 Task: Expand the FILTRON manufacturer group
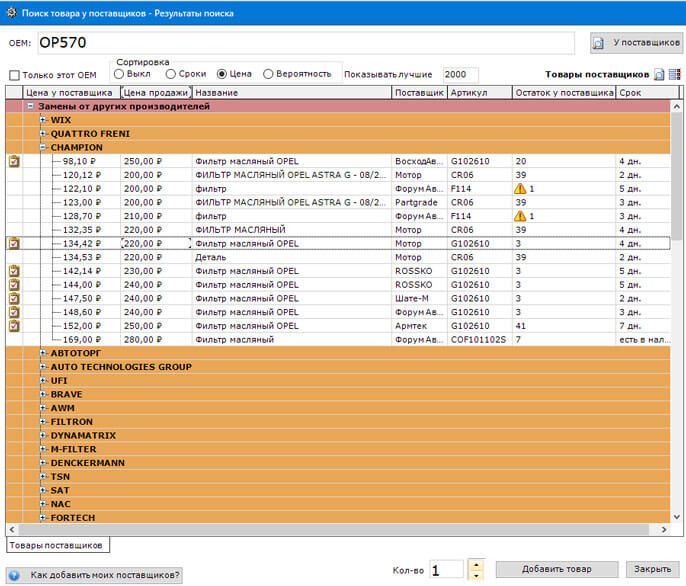point(43,422)
